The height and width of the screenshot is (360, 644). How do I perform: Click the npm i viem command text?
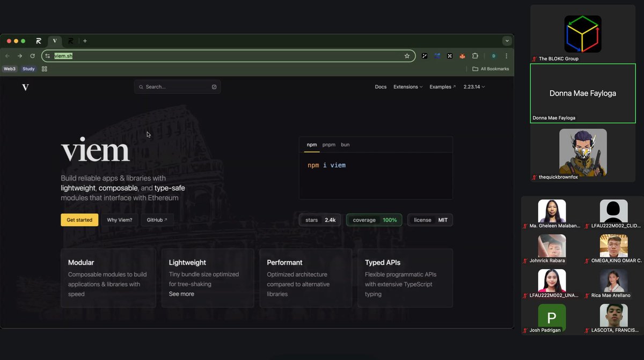[x=326, y=165]
